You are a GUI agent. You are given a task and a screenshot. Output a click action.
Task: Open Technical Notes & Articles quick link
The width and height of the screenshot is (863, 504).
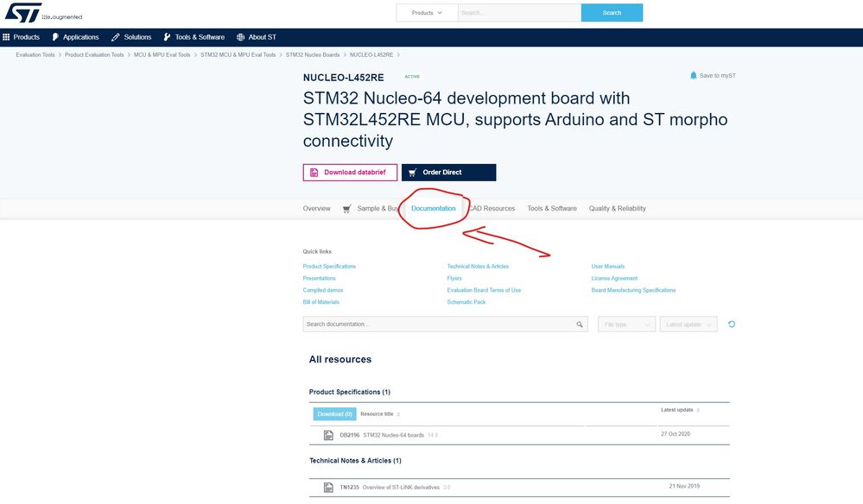click(x=478, y=267)
